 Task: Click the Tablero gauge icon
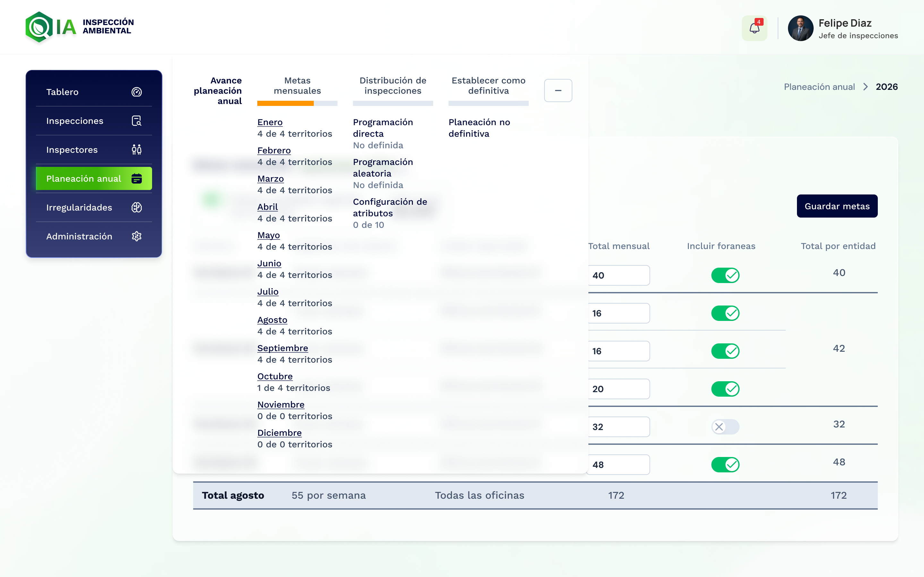tap(137, 92)
